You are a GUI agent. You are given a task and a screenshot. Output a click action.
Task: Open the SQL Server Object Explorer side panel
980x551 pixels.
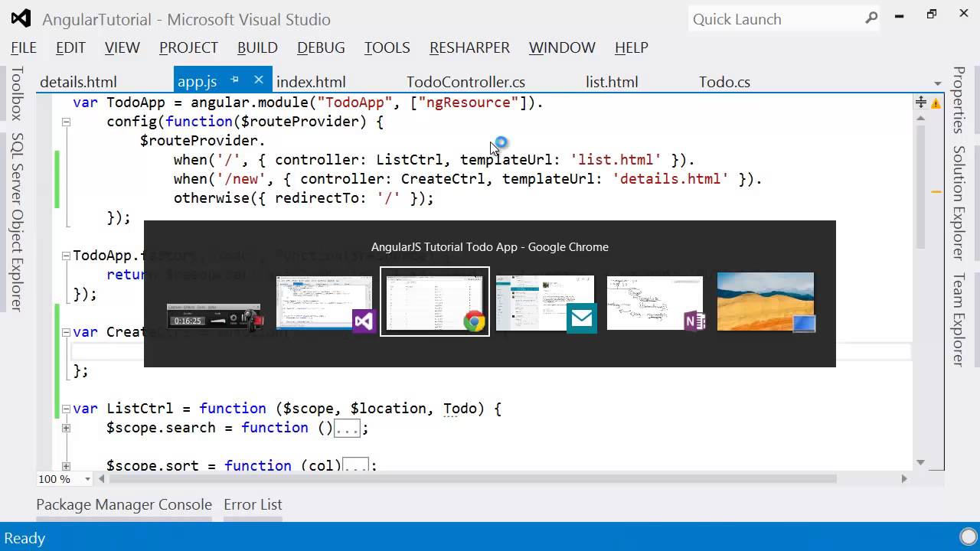[17, 222]
